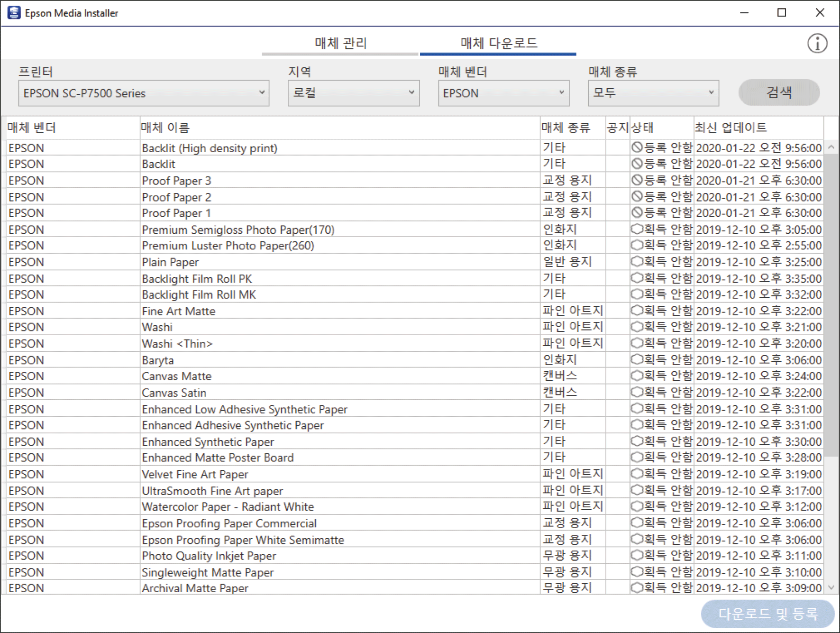Click the status icon for Archival Matte Paper

point(637,588)
